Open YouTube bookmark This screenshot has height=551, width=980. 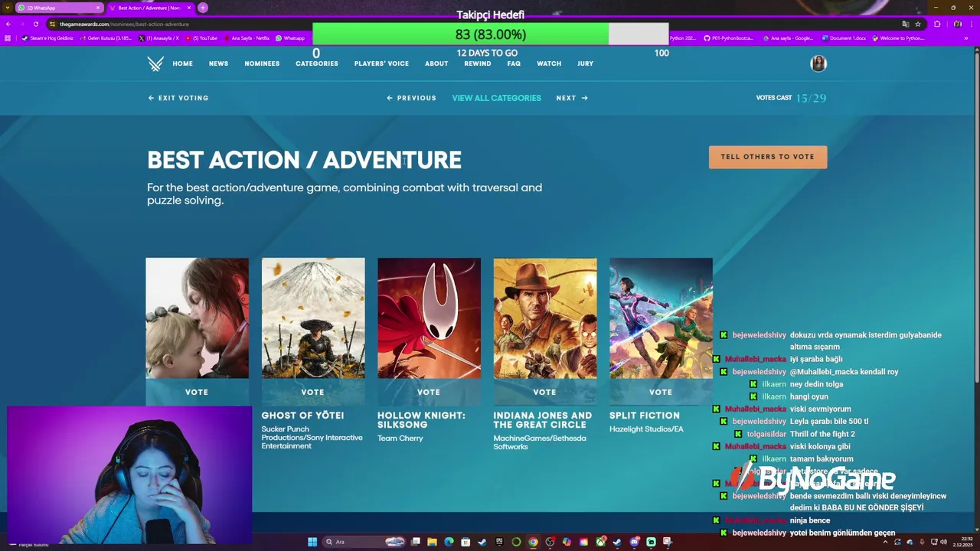tap(202, 38)
